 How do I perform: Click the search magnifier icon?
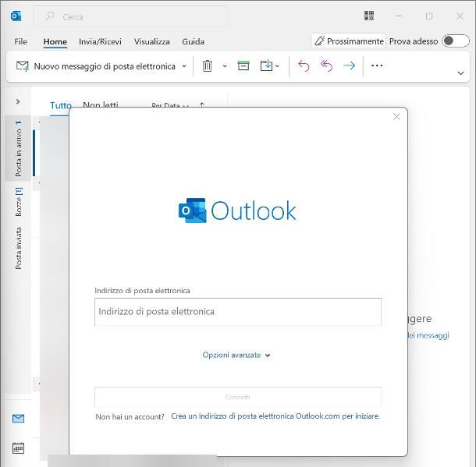pos(49,16)
